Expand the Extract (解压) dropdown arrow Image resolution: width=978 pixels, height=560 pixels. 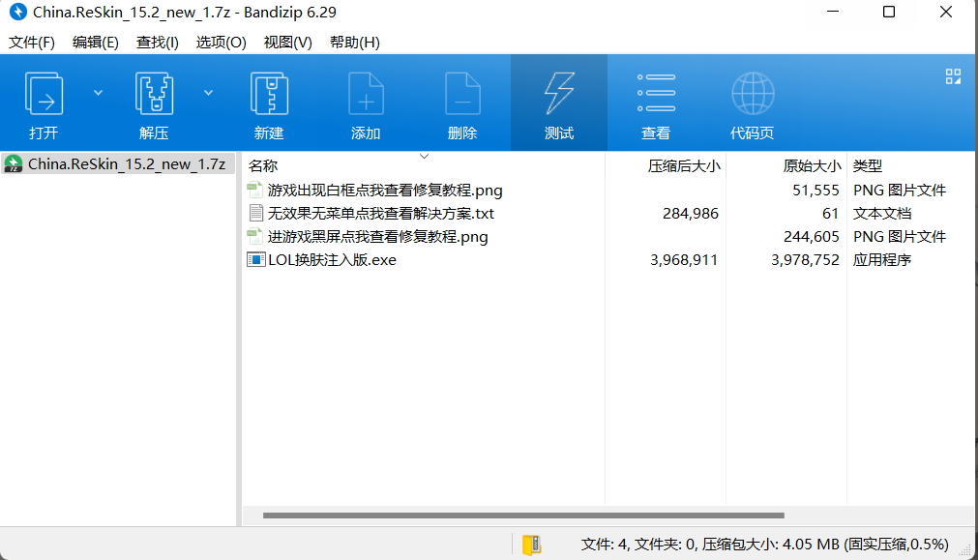(208, 93)
